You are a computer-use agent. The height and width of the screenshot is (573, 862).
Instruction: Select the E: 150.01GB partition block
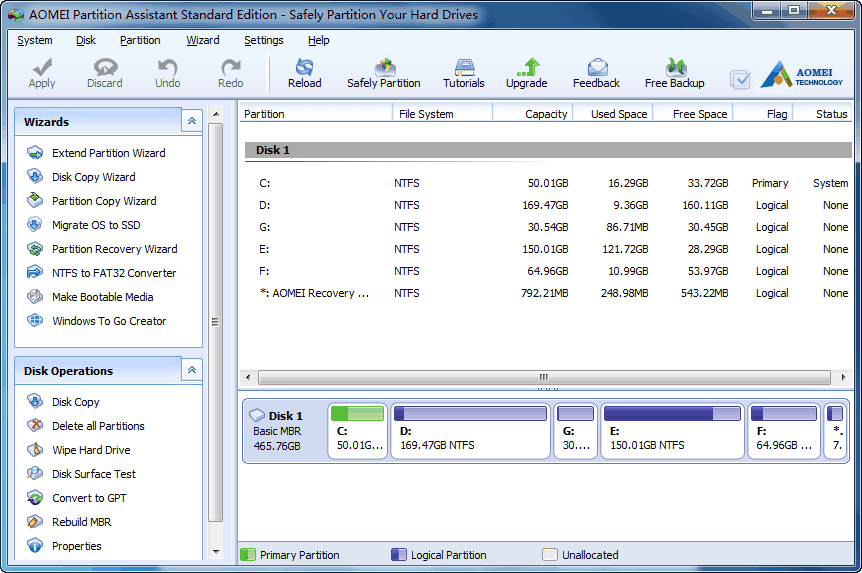tap(672, 431)
